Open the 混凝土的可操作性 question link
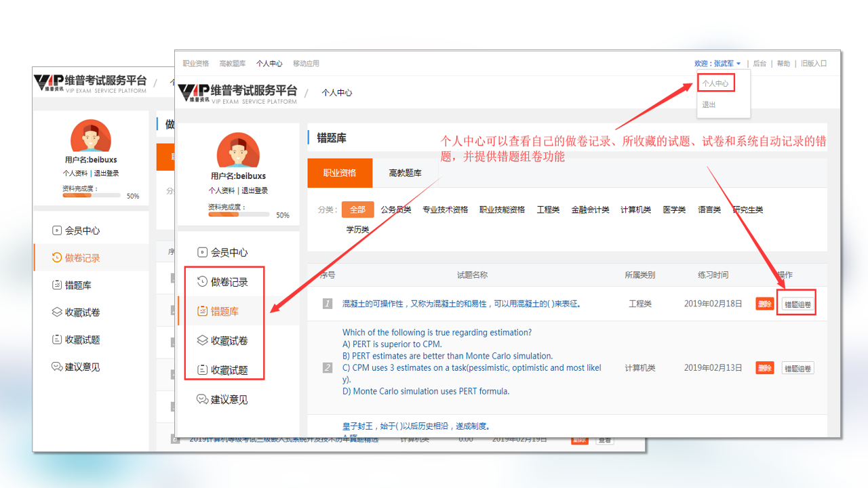This screenshot has height=488, width=868. [x=461, y=304]
